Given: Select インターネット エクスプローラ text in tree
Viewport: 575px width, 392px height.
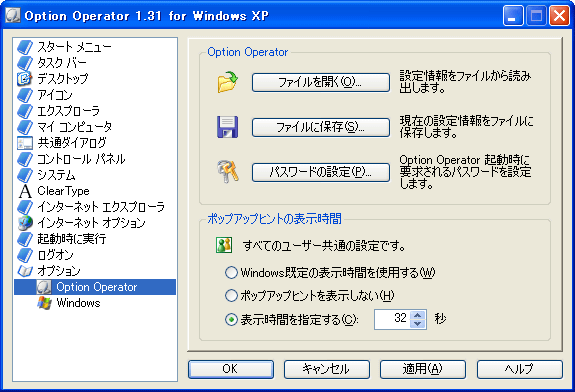Looking at the screenshot, I should [x=101, y=207].
